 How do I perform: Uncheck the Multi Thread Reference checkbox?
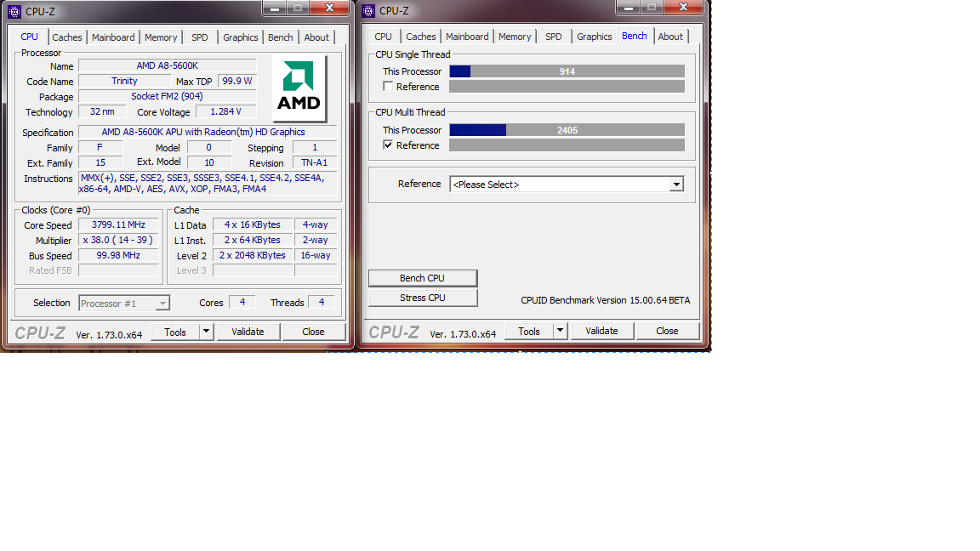388,145
